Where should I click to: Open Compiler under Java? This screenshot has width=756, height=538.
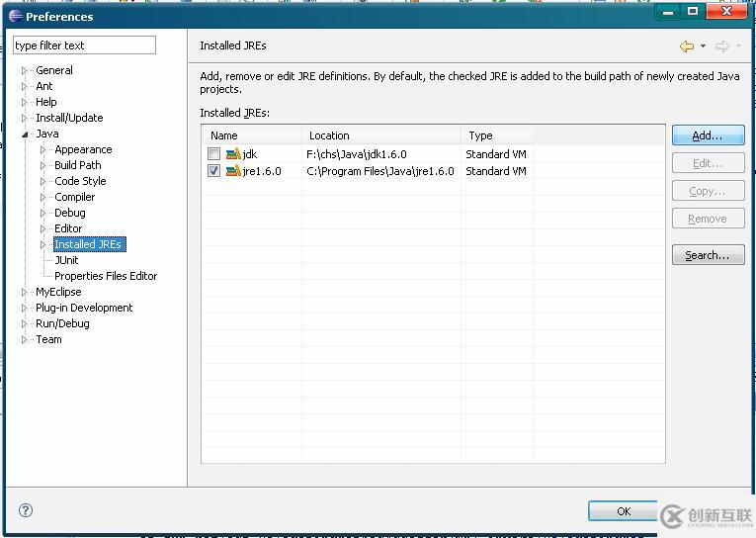75,197
